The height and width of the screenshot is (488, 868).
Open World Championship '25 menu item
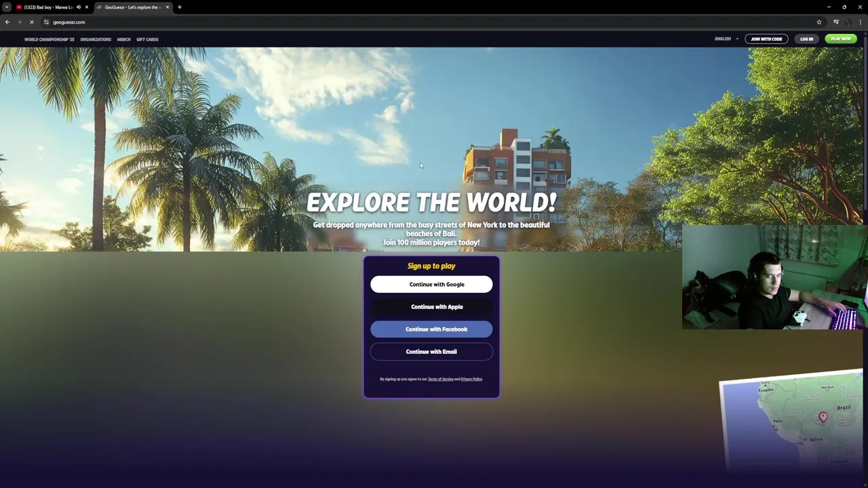[50, 39]
